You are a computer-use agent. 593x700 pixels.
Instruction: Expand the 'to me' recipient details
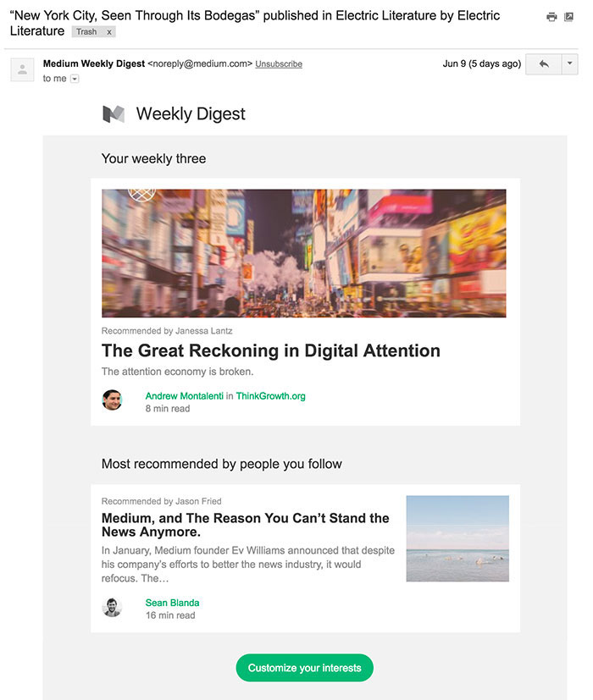click(75, 79)
